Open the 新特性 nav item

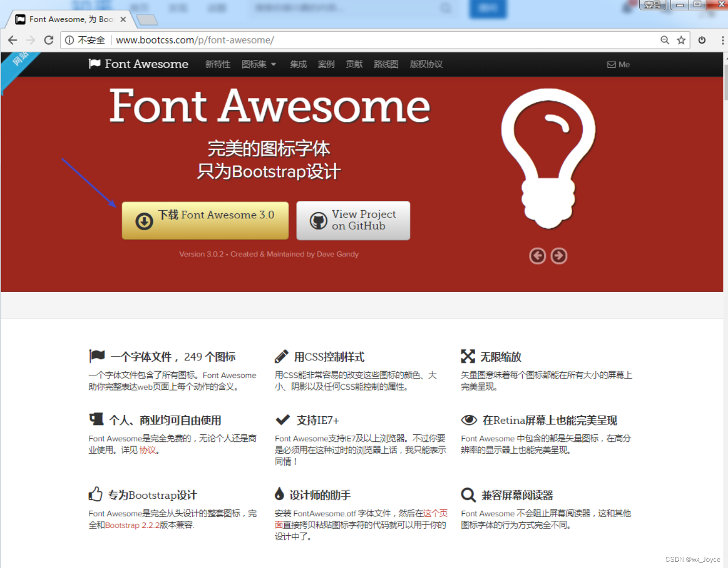point(218,64)
